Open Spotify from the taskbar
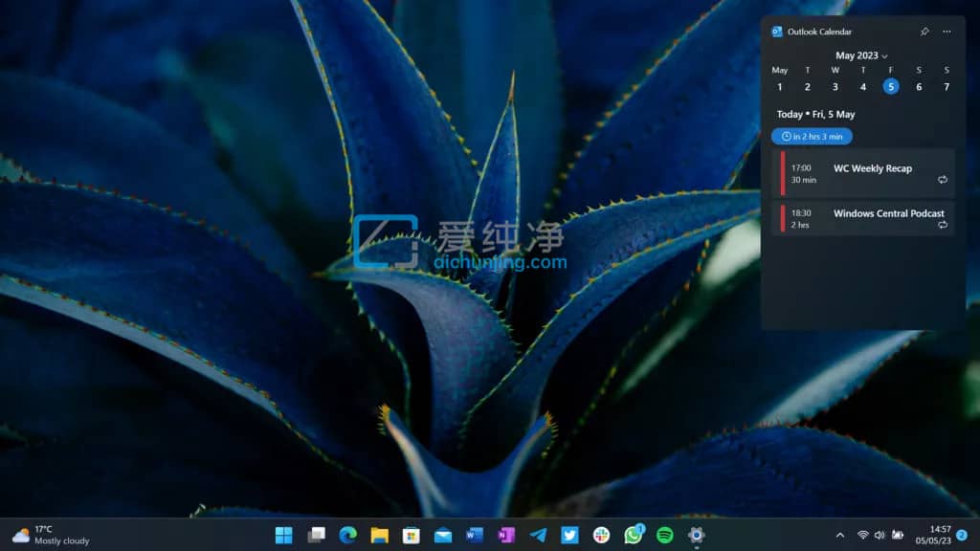Image resolution: width=980 pixels, height=551 pixels. tap(666, 537)
